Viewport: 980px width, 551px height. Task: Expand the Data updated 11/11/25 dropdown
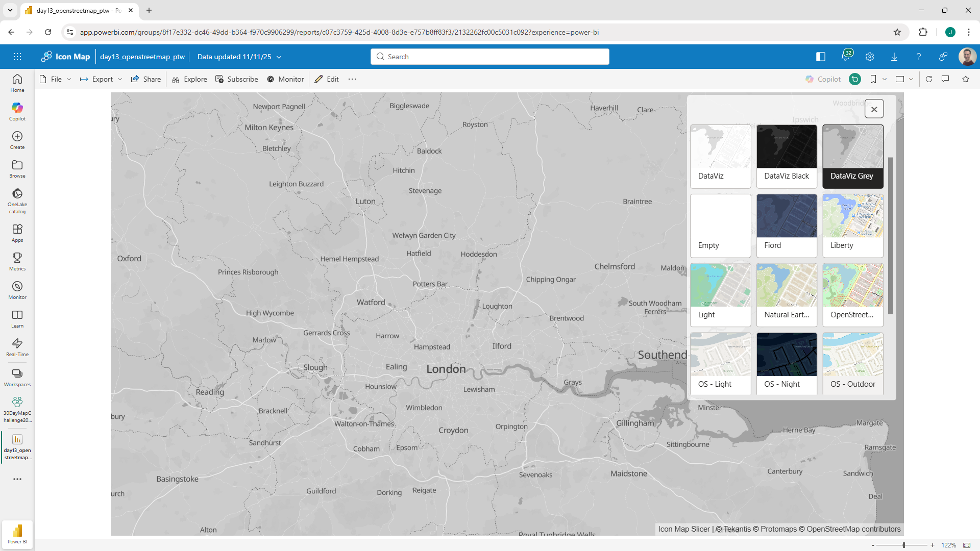(279, 57)
